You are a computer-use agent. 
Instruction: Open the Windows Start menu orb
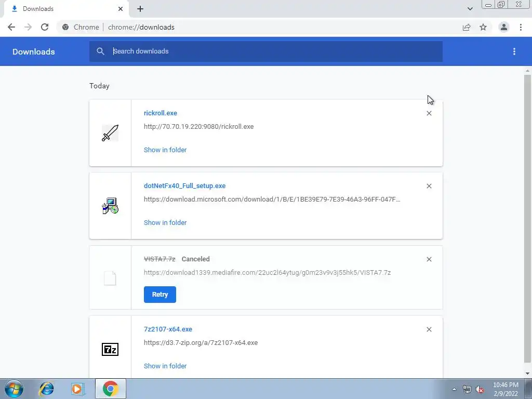click(14, 389)
